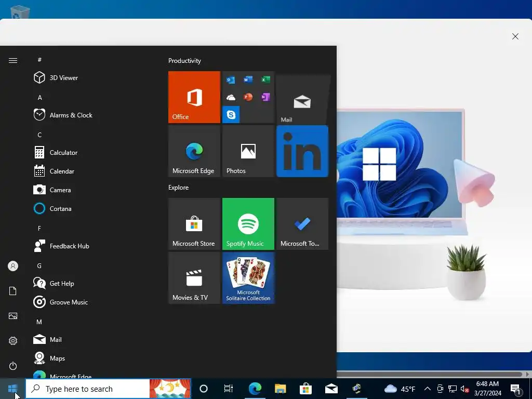Open the clock showing 6:48 AM
Viewport: 532px width, 399px height.
[487, 389]
